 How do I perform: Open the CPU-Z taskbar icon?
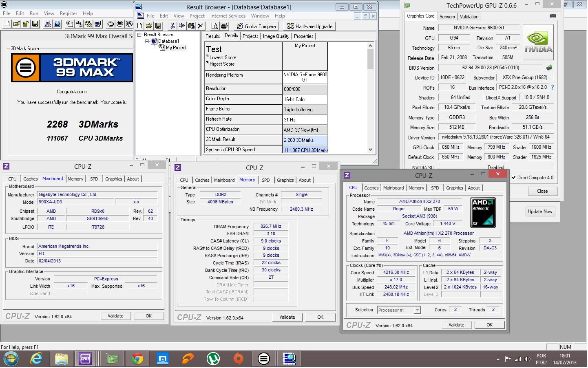click(85, 359)
